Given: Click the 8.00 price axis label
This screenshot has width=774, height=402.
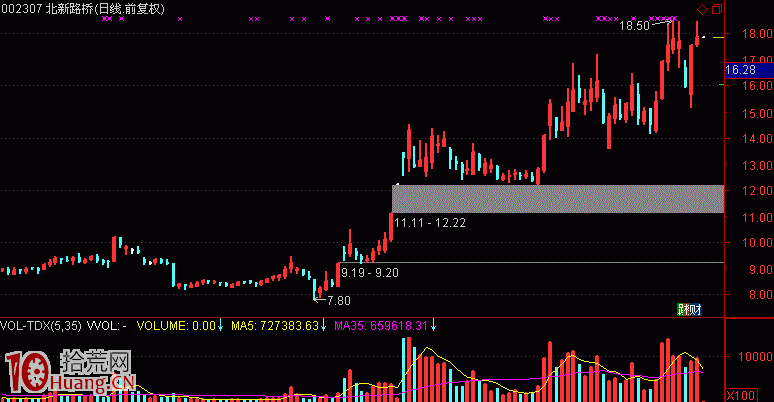Looking at the screenshot, I should pyautogui.click(x=761, y=294).
